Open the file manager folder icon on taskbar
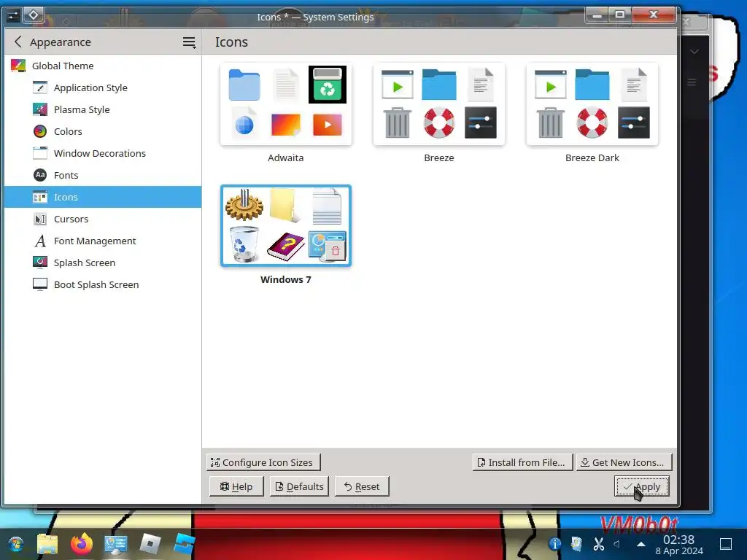Screen dimensions: 747x560 47,544
